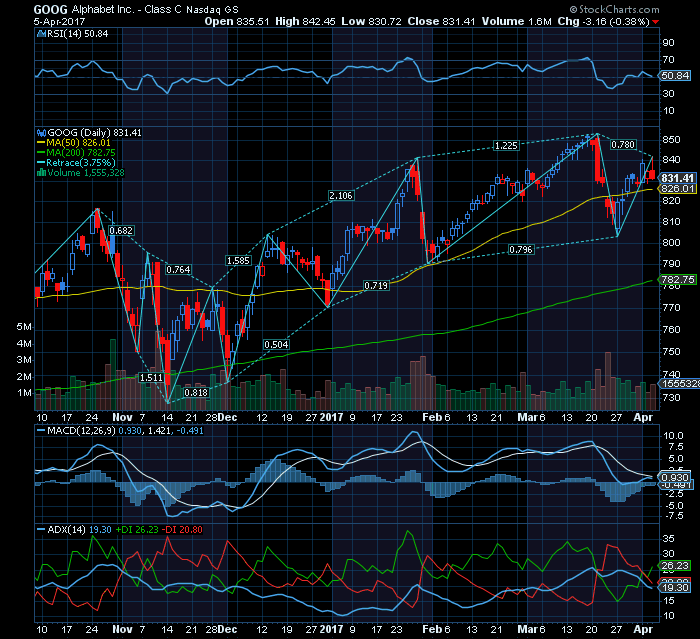Click the 5M volume scale label
Viewport: 700px width, 639px height.
(x=24, y=327)
